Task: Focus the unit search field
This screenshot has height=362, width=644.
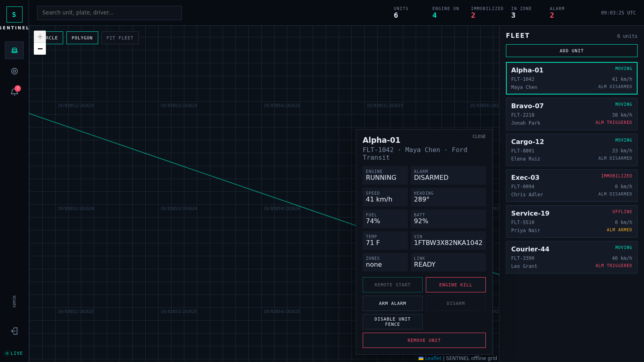Action: click(x=109, y=13)
